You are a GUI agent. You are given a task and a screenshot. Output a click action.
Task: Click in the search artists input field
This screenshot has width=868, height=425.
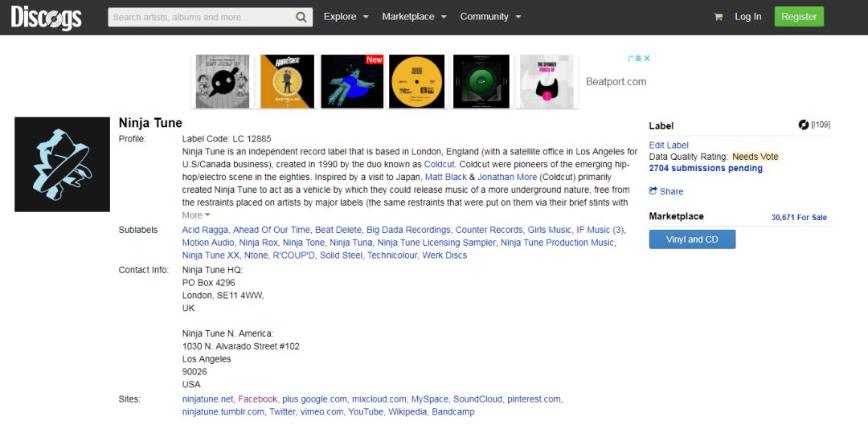[199, 17]
